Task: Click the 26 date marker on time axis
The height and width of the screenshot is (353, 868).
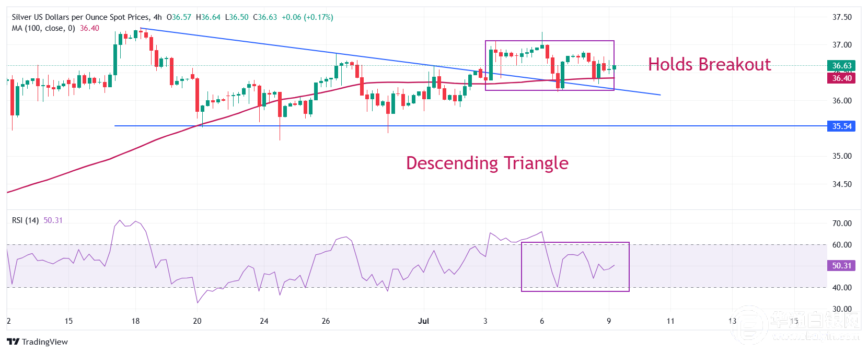Action: (x=326, y=321)
